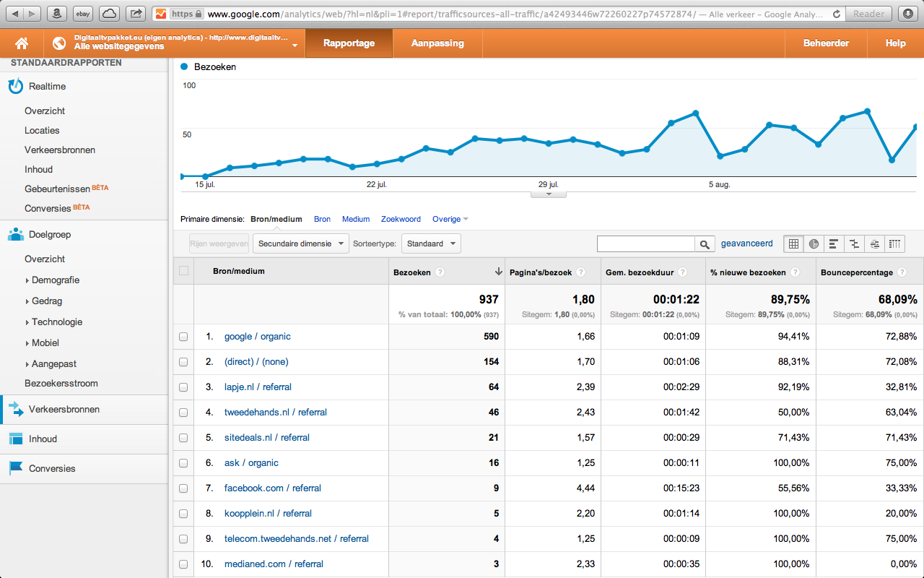
Task: Open the Help tab
Action: (x=895, y=43)
